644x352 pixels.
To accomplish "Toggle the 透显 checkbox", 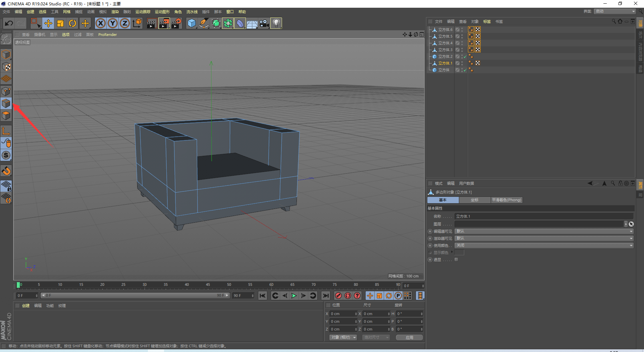I will pyautogui.click(x=456, y=260).
